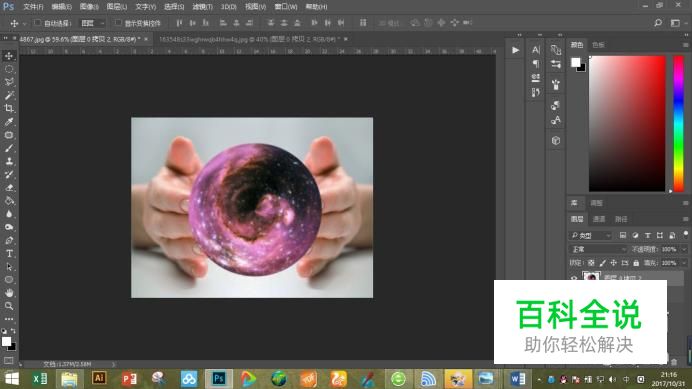Open the Image (图像) menu
This screenshot has height=389, width=692.
point(89,7)
